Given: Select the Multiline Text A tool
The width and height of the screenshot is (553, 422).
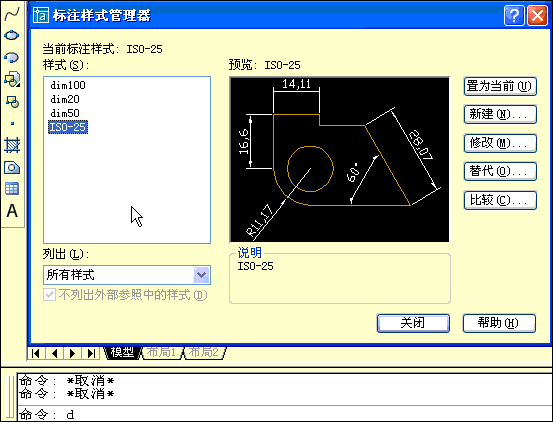Looking at the screenshot, I should point(12,211).
